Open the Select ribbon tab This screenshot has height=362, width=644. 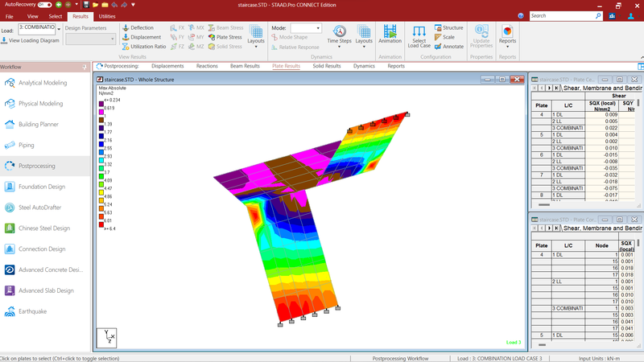[56, 16]
